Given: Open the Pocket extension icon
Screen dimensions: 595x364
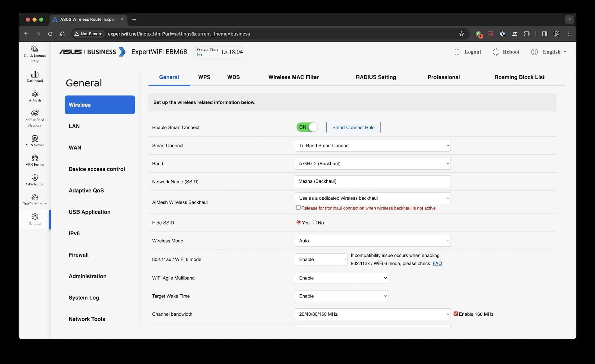Looking at the screenshot, I should (x=490, y=34).
